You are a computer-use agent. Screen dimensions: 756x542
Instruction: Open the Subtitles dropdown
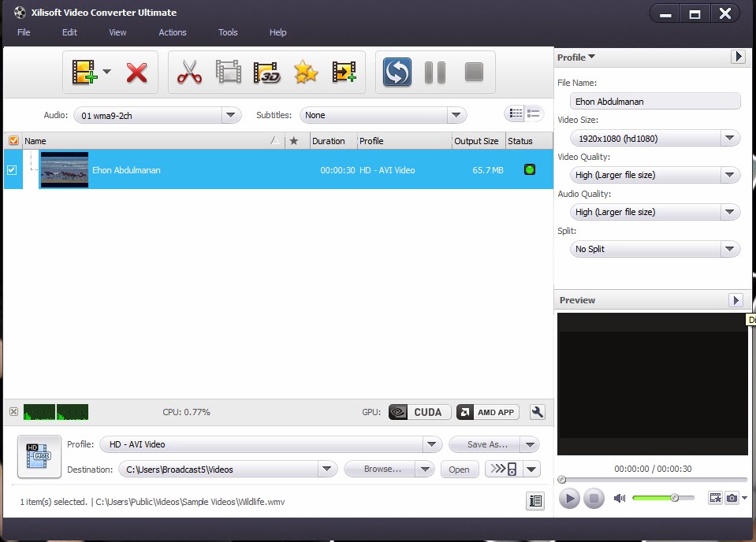456,114
